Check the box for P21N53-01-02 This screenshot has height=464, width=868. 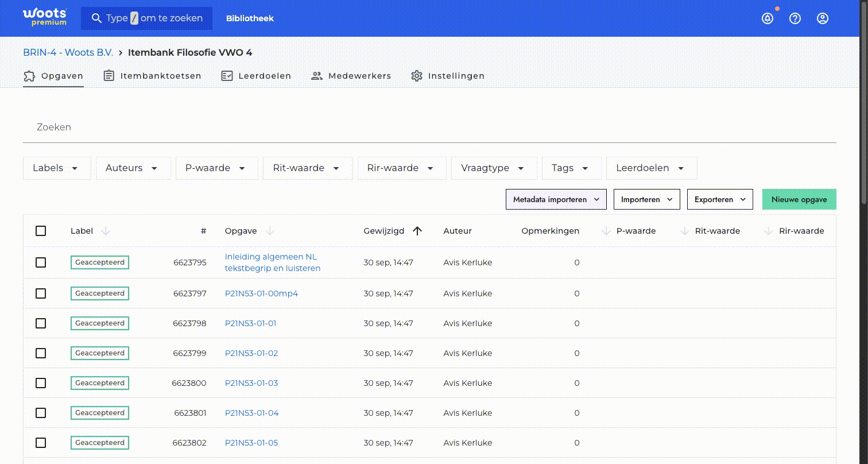click(x=41, y=353)
